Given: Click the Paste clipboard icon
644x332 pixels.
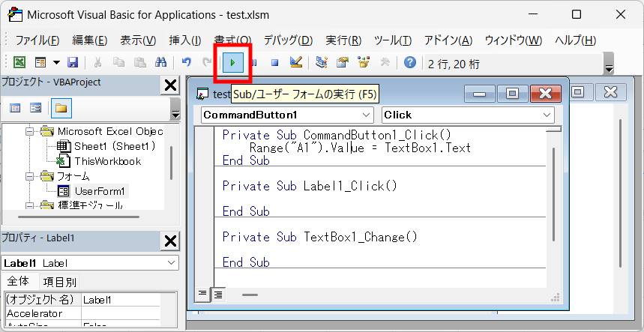Looking at the screenshot, I should point(140,62).
